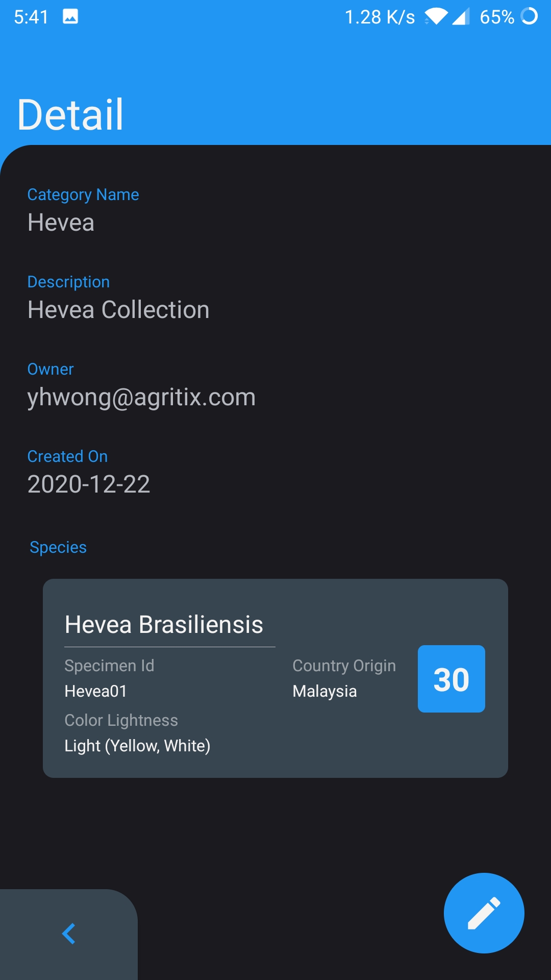Tap the Hevea Collection description text
The height and width of the screenshot is (980, 551).
point(118,310)
